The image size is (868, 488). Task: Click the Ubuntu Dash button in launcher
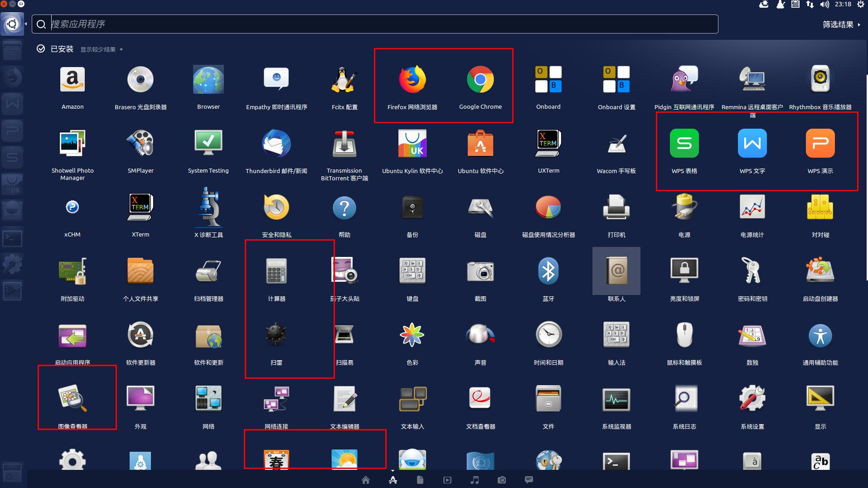pyautogui.click(x=12, y=24)
